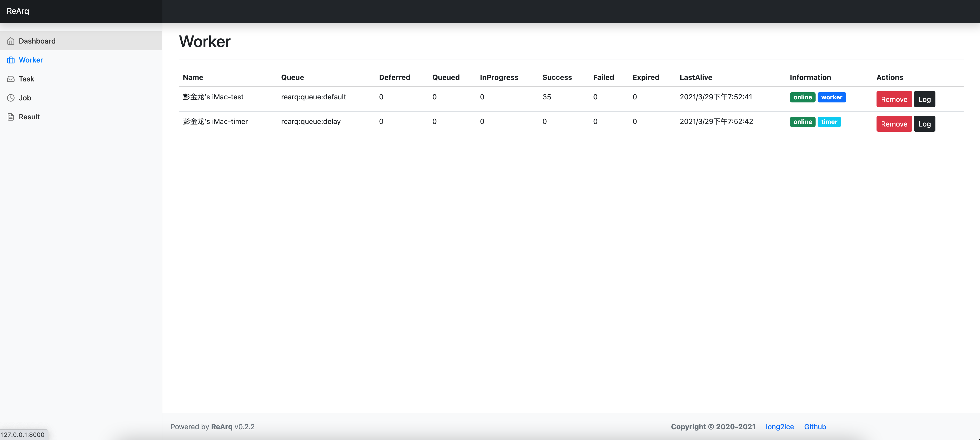View Log for iMac-timer worker

tap(924, 124)
